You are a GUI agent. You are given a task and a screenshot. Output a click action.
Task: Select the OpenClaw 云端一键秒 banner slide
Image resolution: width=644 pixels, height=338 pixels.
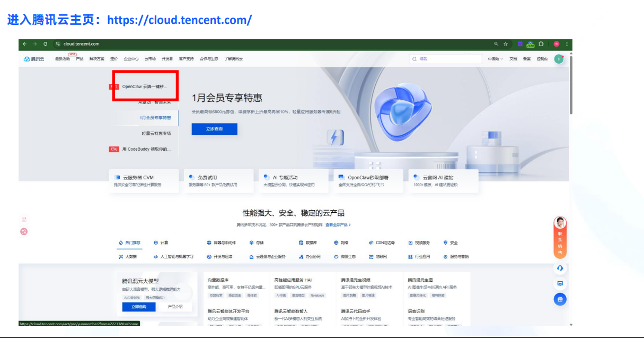pyautogui.click(x=144, y=86)
